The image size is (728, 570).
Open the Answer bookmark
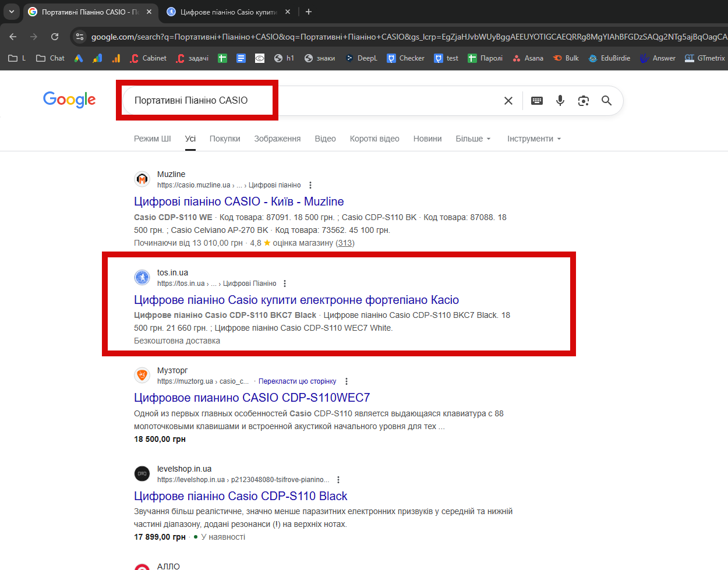coord(658,58)
